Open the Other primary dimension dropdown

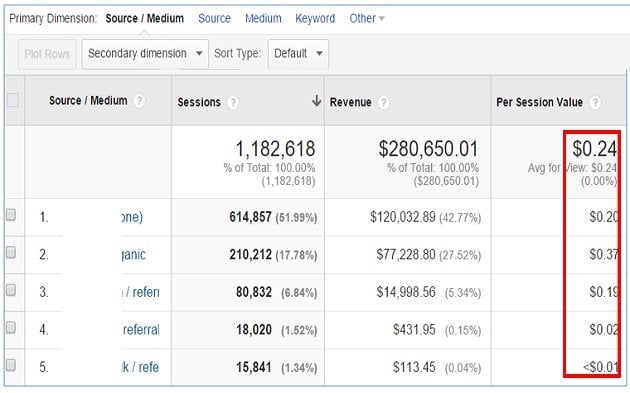point(366,18)
